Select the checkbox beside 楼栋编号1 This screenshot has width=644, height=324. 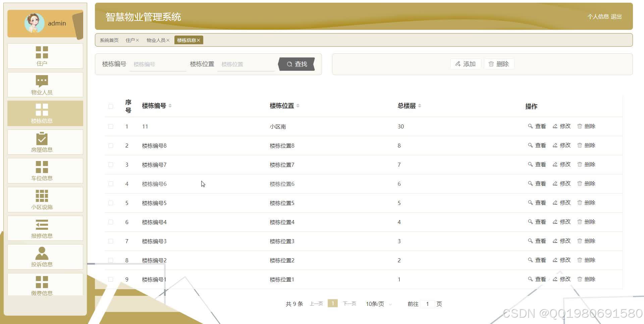point(111,279)
